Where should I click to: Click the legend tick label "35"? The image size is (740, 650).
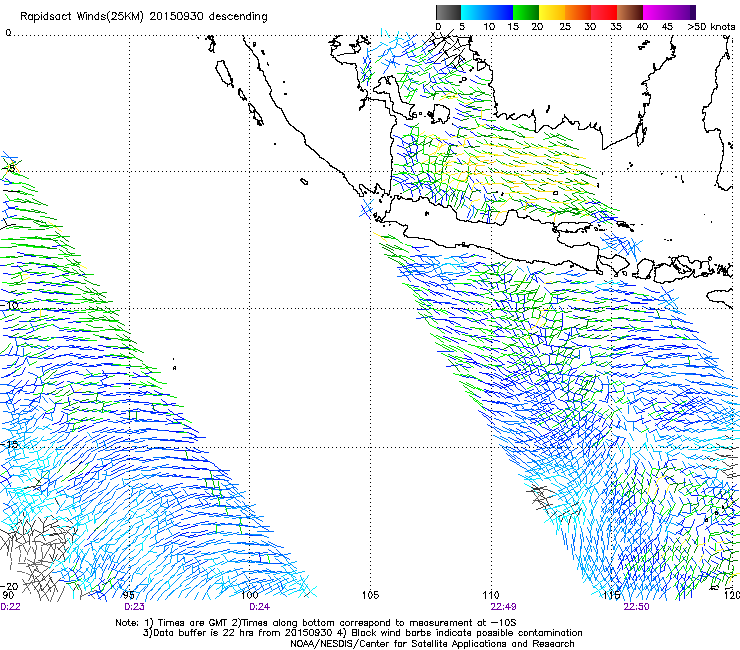point(616,27)
